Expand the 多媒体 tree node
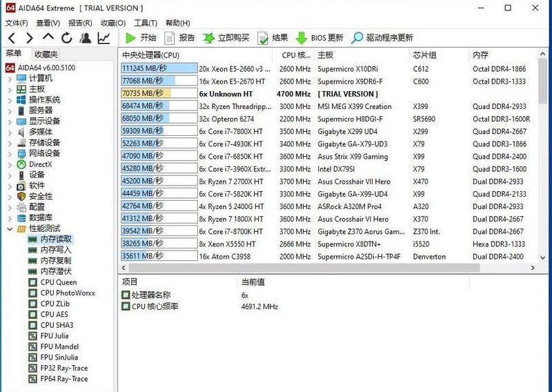 (x=10, y=132)
